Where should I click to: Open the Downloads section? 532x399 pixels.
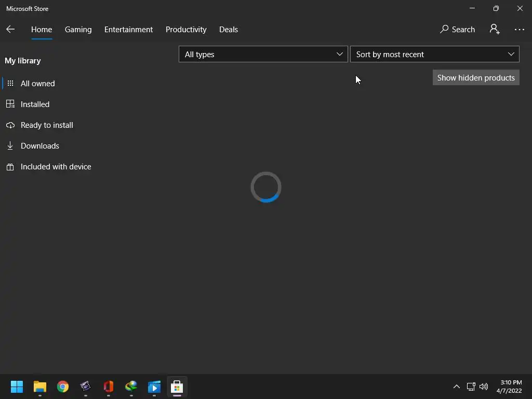(39, 146)
